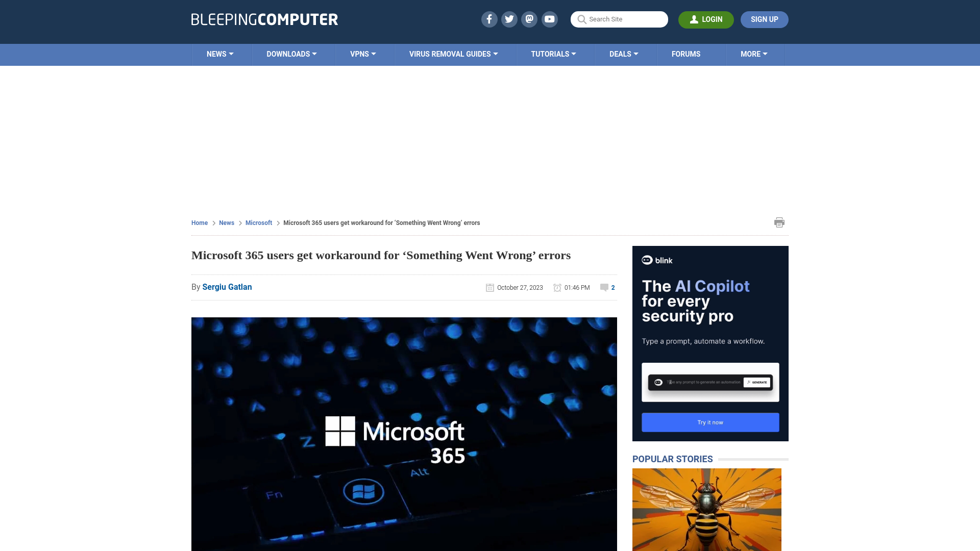
Task: Click the calendar date icon
Action: point(489,287)
